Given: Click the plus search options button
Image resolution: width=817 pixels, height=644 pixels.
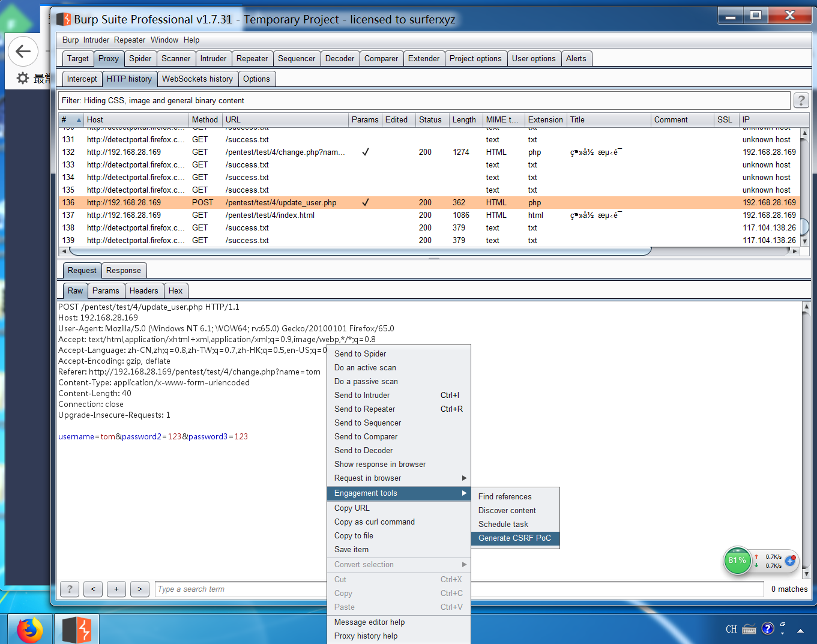Looking at the screenshot, I should 116,589.
